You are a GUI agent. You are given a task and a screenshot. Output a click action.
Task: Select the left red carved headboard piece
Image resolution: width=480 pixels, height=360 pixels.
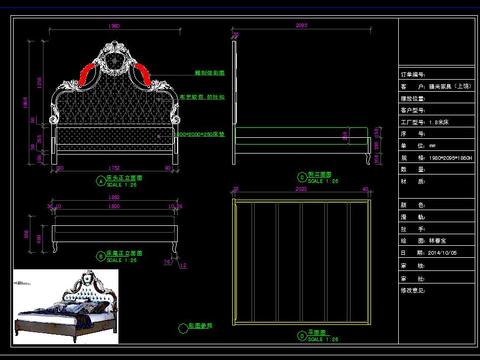click(x=86, y=76)
